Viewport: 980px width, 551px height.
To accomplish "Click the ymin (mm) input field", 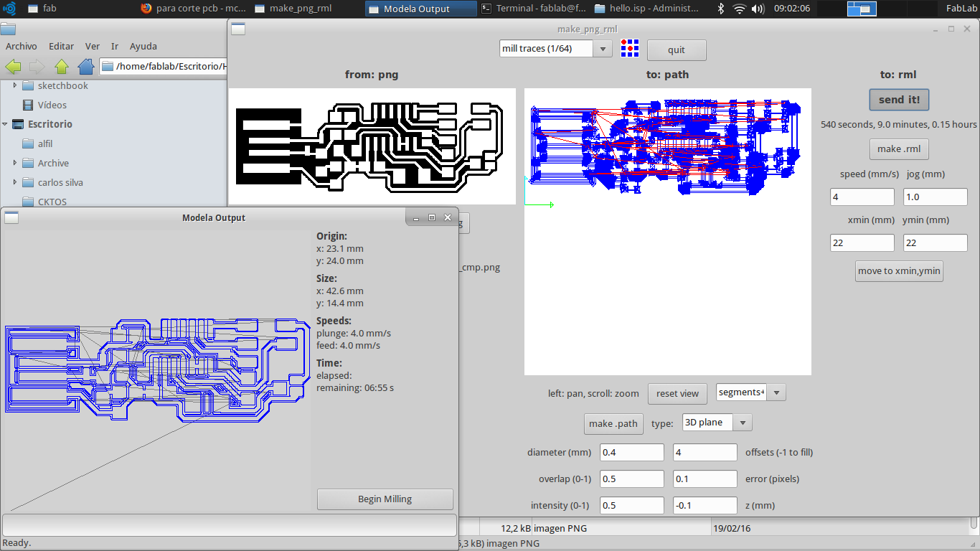I will click(936, 242).
